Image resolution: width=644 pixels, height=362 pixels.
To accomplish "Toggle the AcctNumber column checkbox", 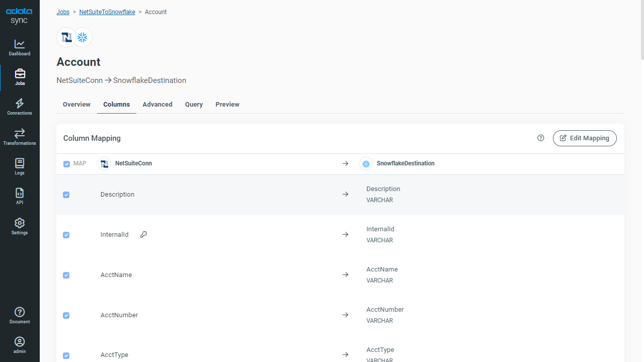I will pyautogui.click(x=66, y=316).
